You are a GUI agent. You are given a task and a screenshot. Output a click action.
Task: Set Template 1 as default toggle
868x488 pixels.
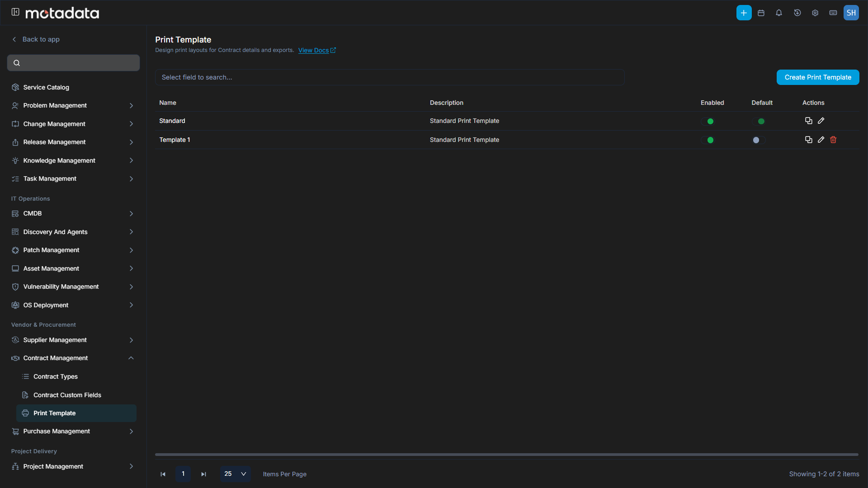point(759,140)
